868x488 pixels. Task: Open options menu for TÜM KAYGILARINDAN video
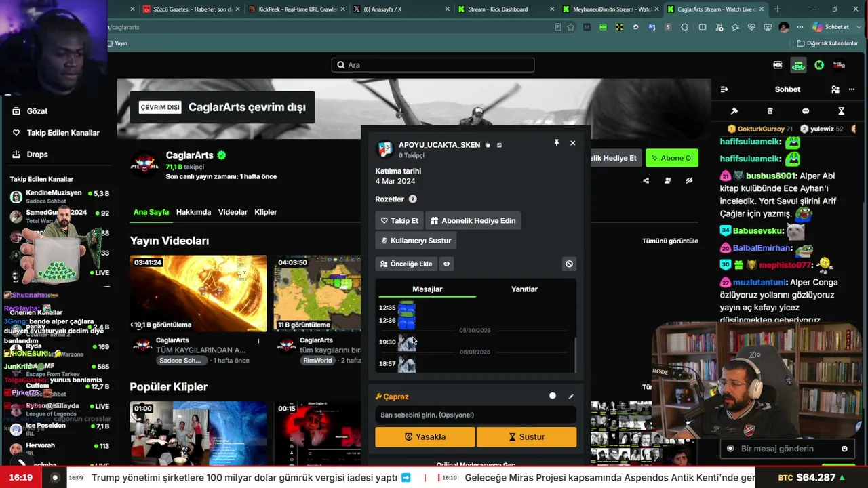258,340
